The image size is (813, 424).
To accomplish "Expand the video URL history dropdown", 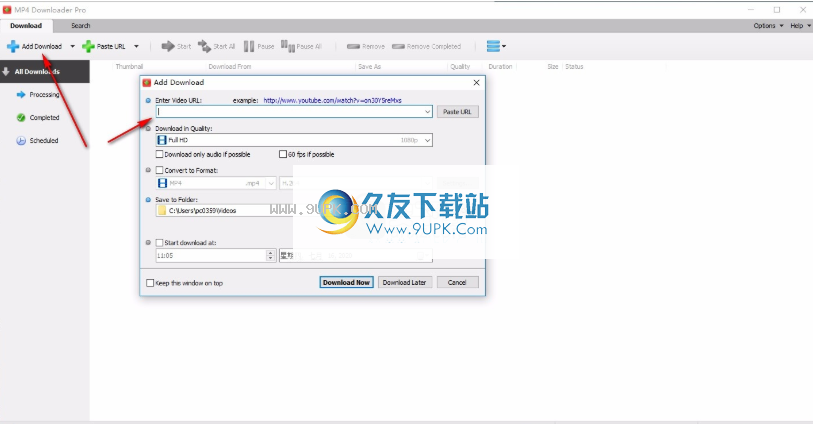I will coord(428,111).
